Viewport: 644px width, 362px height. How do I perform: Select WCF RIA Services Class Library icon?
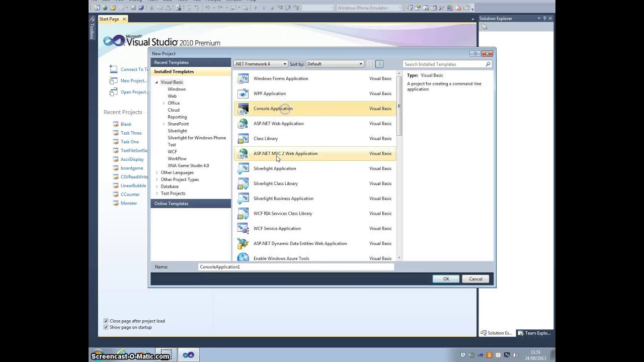coord(243,214)
